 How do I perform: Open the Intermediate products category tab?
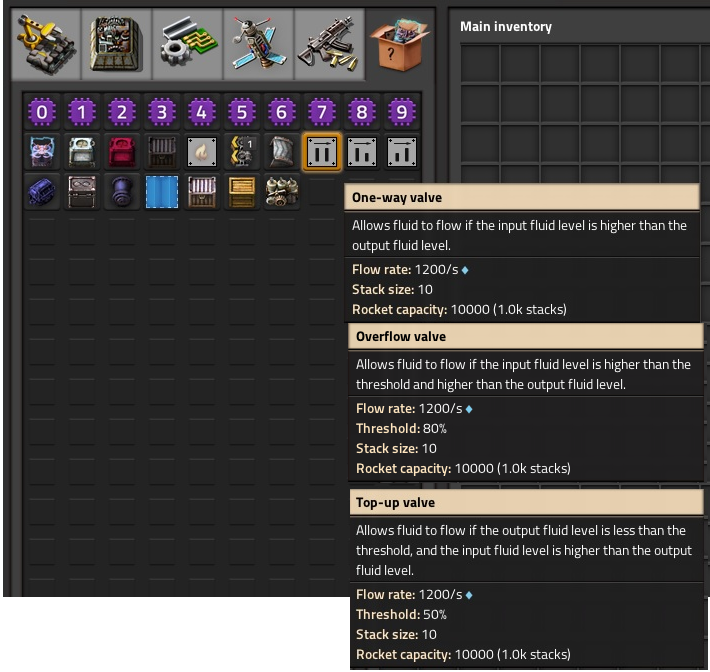coord(187,45)
